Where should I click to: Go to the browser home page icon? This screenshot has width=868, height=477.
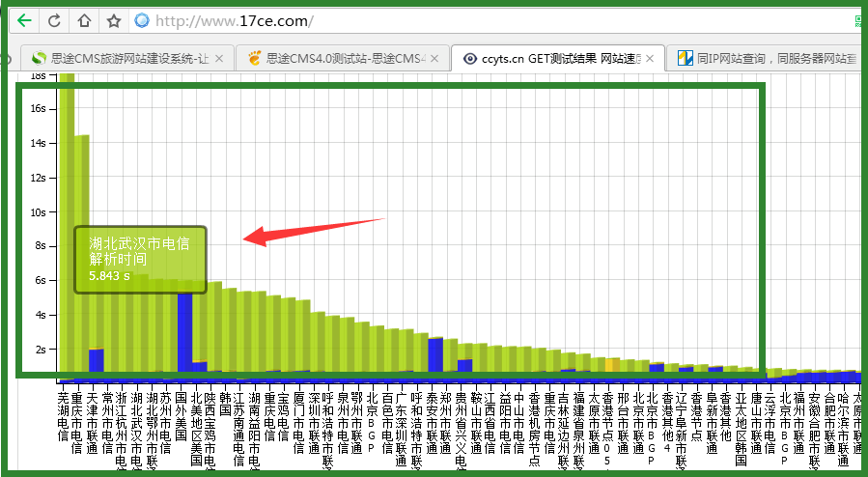click(x=84, y=20)
